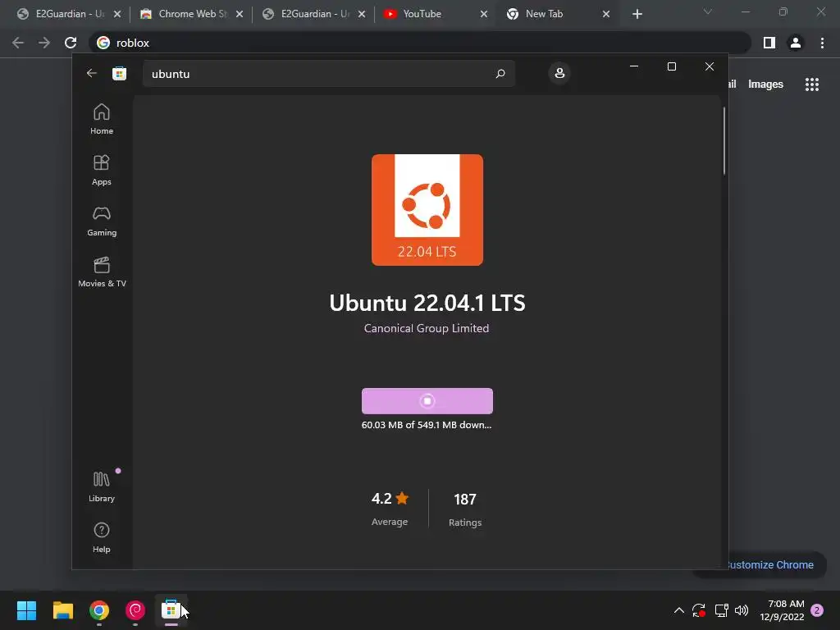Show hidden system tray icons chevron
Image resolution: width=840 pixels, height=630 pixels.
[678, 610]
